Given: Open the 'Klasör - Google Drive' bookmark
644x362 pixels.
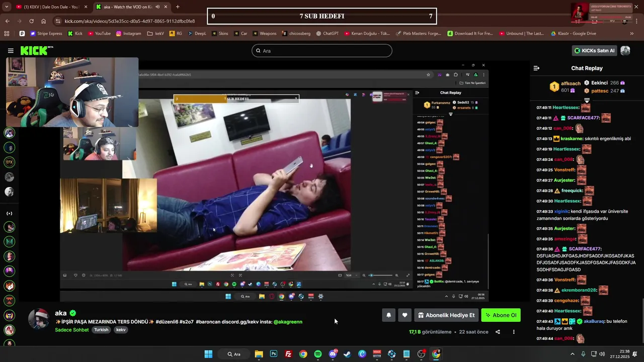Looking at the screenshot, I should pyautogui.click(x=573, y=34).
